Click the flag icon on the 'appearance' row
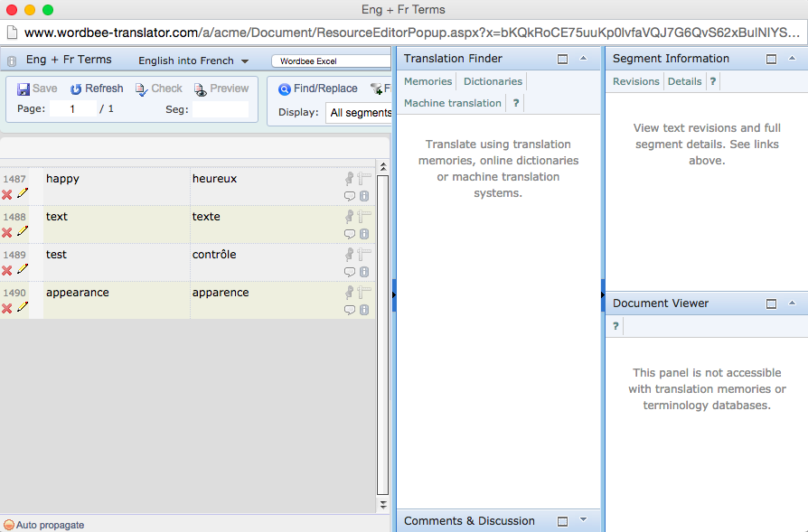808x532 pixels. [x=364, y=293]
